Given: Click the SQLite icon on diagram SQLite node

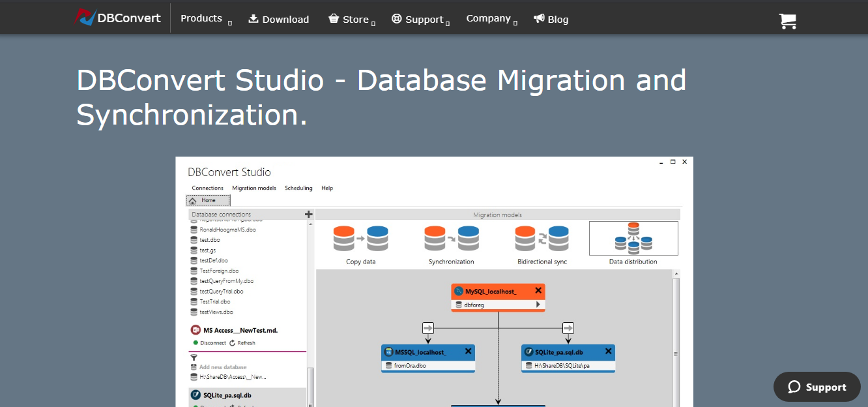Looking at the screenshot, I should point(529,352).
